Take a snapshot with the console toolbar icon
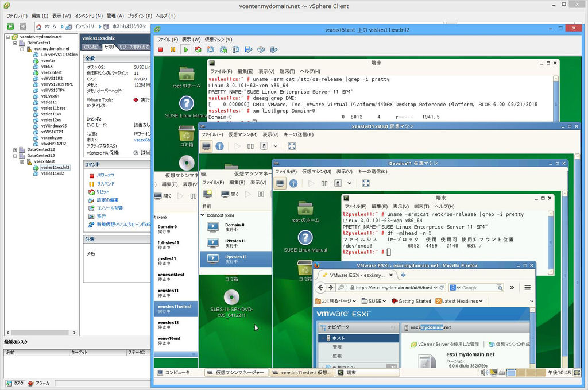Image resolution: width=588 pixels, height=390 pixels. pyautogui.click(x=211, y=49)
